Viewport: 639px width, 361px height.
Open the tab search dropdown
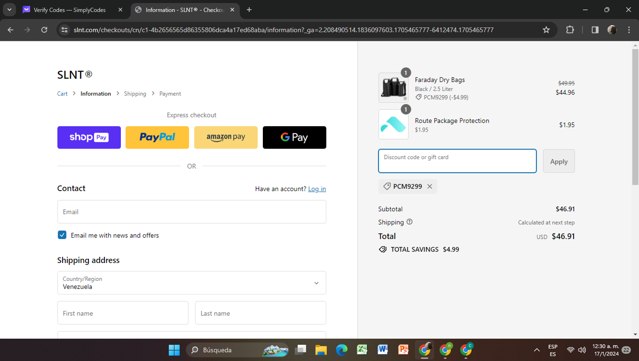click(x=9, y=10)
